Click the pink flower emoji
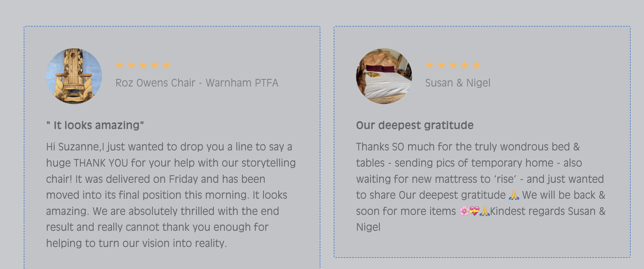 (x=464, y=211)
